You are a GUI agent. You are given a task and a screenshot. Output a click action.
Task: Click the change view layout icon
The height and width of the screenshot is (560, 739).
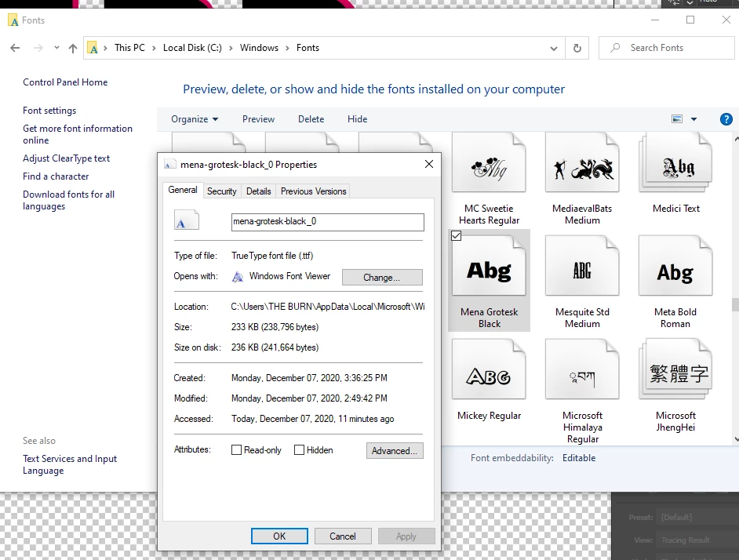(x=677, y=119)
